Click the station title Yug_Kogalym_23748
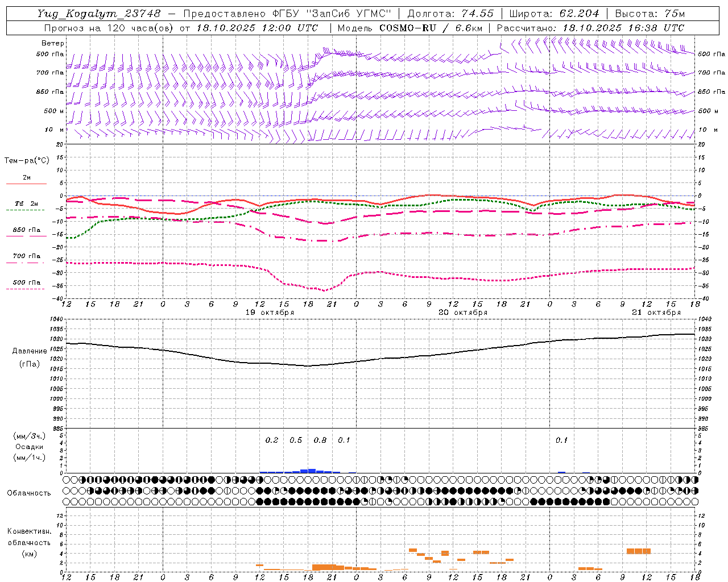Screen dimensions: 728x582 pyautogui.click(x=99, y=14)
